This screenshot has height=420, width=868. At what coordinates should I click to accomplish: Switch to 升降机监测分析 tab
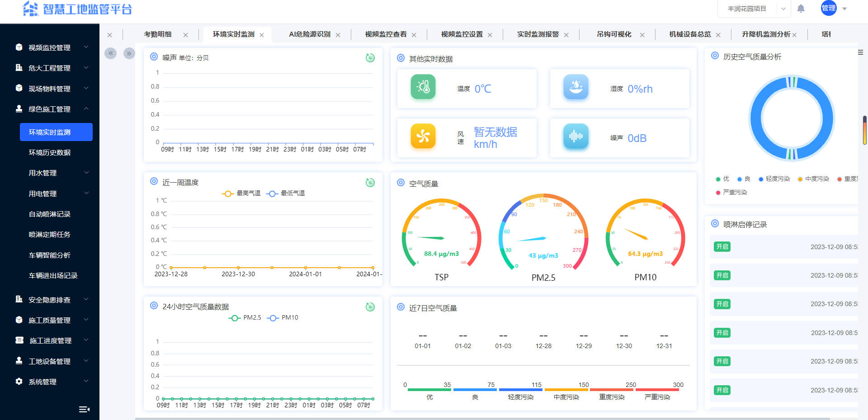click(x=766, y=34)
